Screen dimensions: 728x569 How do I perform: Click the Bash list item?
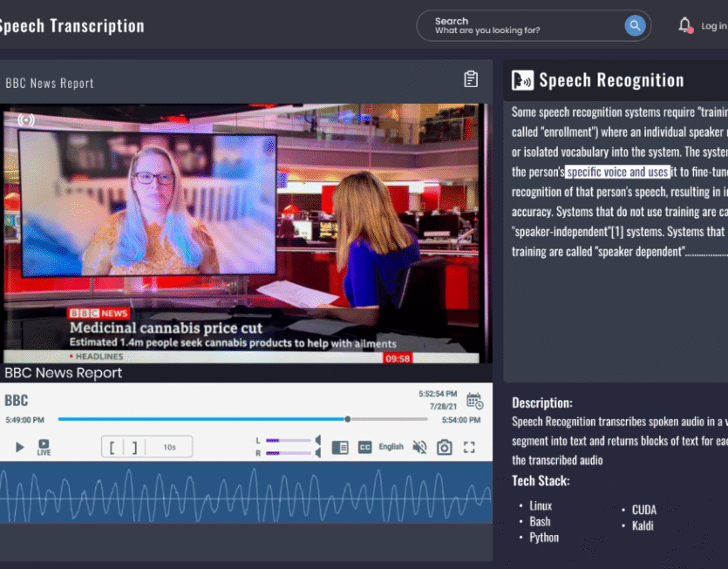(x=540, y=522)
